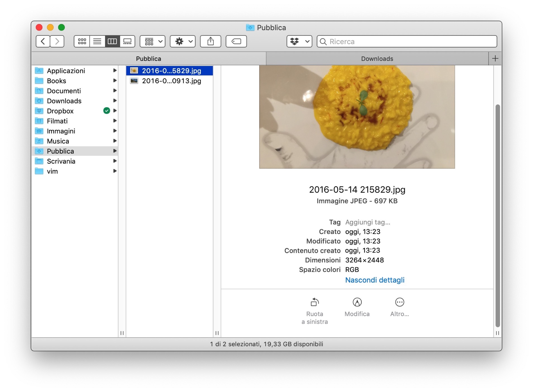Click the share button in toolbar
Screen dimensions: 533x392
click(211, 42)
